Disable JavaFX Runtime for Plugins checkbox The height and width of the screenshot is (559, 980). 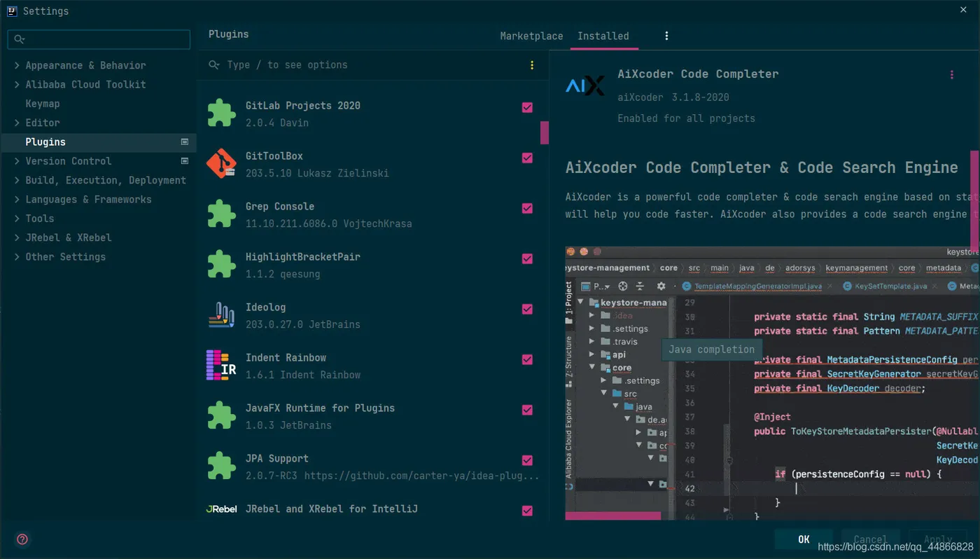click(x=527, y=410)
